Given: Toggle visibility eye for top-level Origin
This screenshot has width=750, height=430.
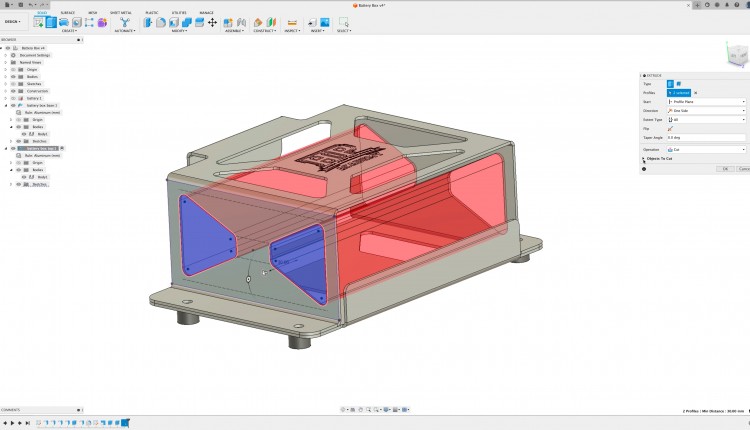Looking at the screenshot, I should 13,69.
